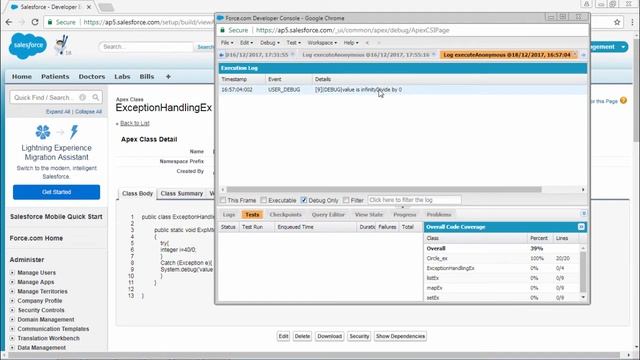Open the Test menu dropdown
The width and height of the screenshot is (640, 360).
tap(293, 42)
